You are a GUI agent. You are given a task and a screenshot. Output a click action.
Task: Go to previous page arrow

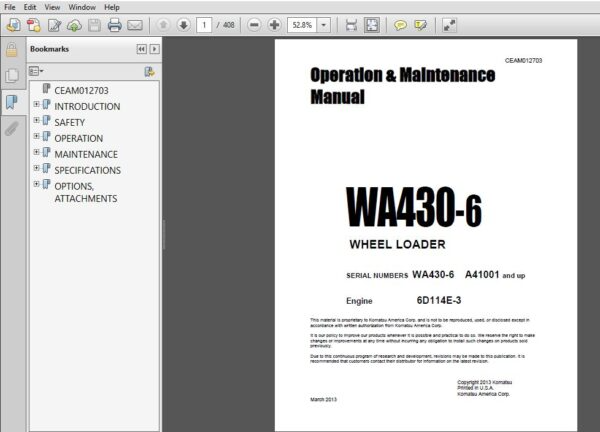pyautogui.click(x=163, y=25)
